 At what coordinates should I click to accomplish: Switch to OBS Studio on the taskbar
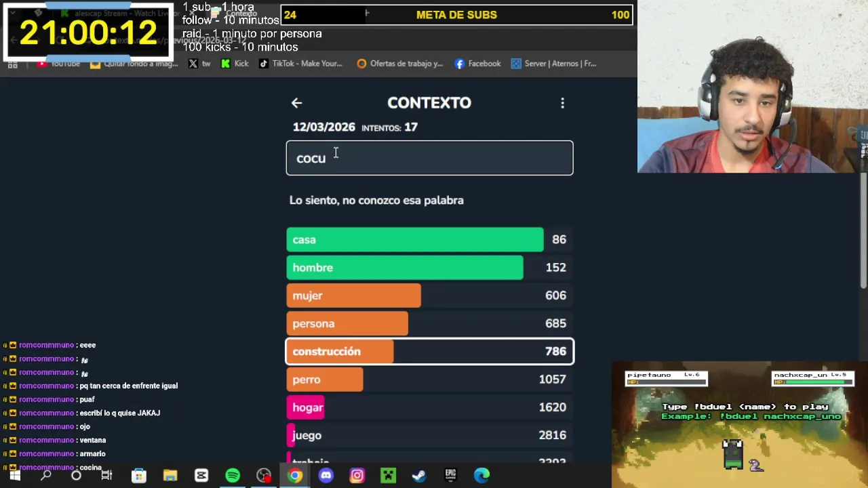[x=264, y=476]
